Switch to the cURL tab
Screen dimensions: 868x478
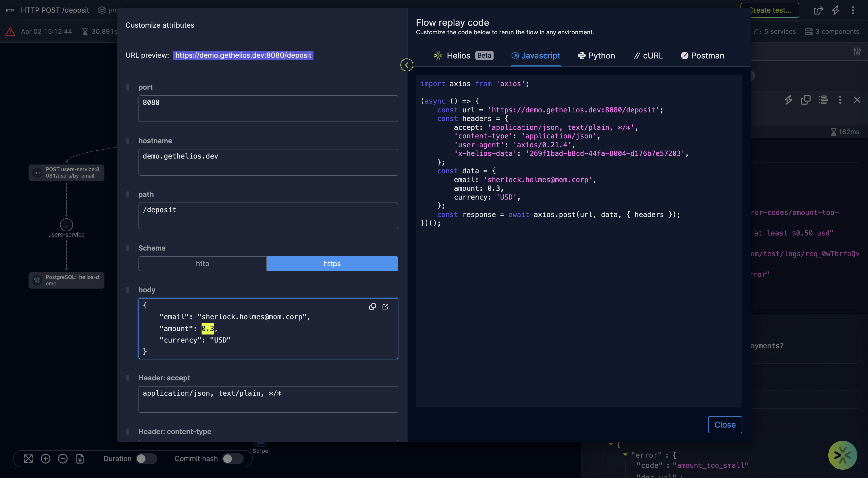coord(648,56)
